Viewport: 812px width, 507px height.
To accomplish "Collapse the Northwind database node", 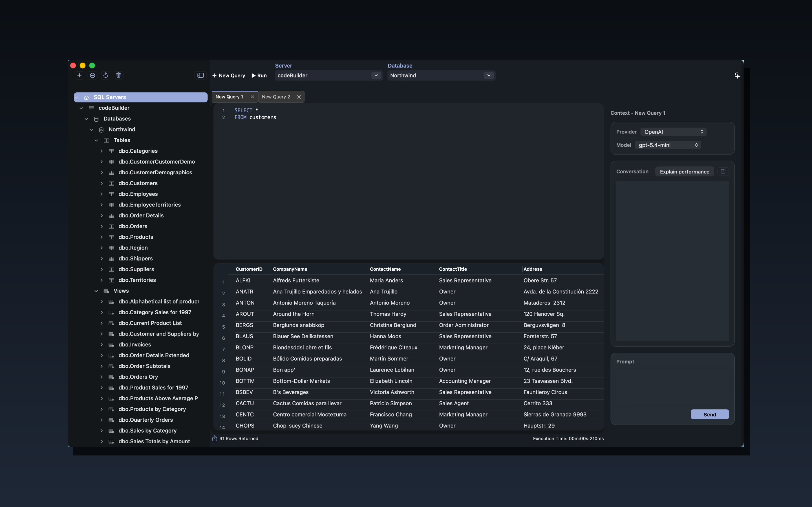I will (x=91, y=130).
